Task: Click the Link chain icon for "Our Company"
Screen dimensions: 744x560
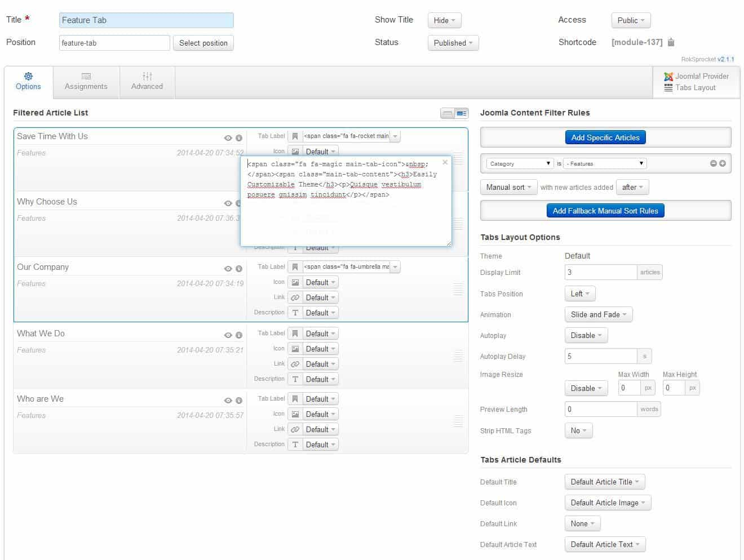Action: click(x=294, y=297)
